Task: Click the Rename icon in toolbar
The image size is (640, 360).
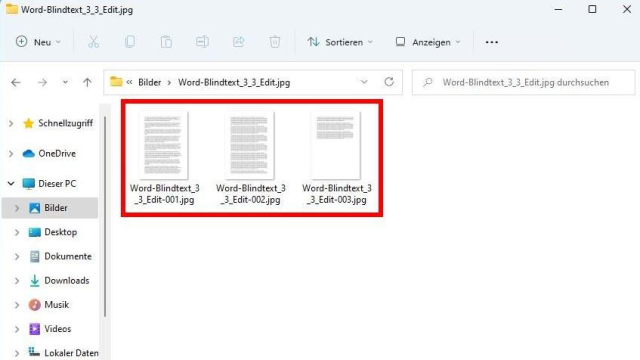Action: (202, 42)
